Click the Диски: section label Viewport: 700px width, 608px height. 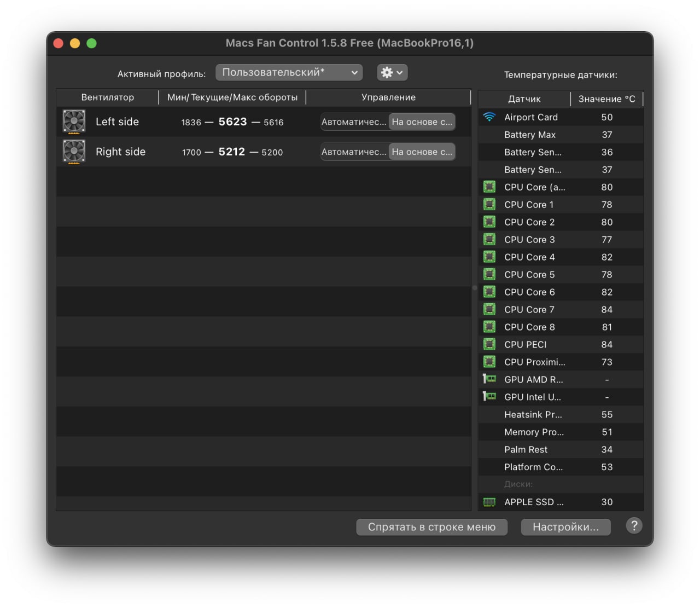(x=518, y=484)
